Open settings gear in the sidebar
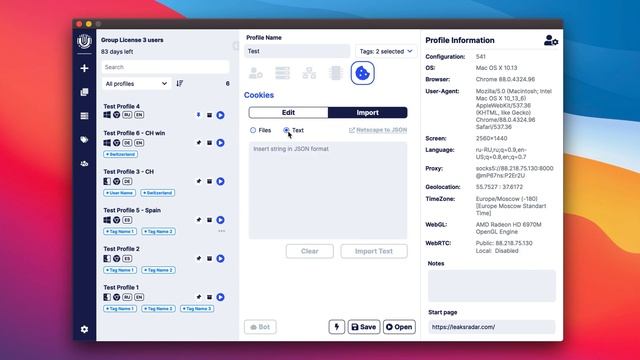 click(x=84, y=329)
